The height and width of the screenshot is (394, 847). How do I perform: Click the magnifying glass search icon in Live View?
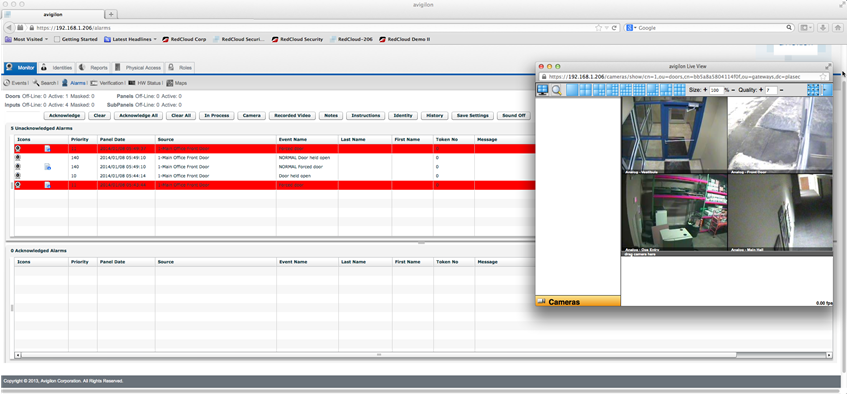point(556,90)
